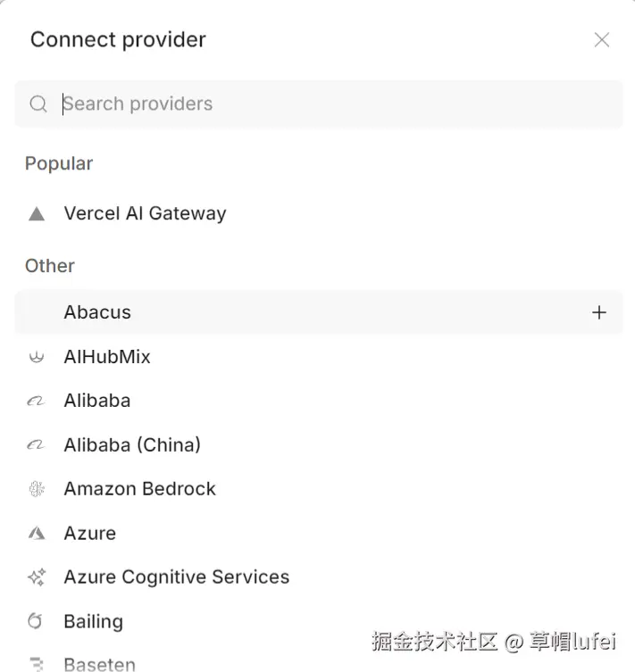635x672 pixels.
Task: Click the Azure Cognitive Services sparkle icon
Action: (37, 577)
